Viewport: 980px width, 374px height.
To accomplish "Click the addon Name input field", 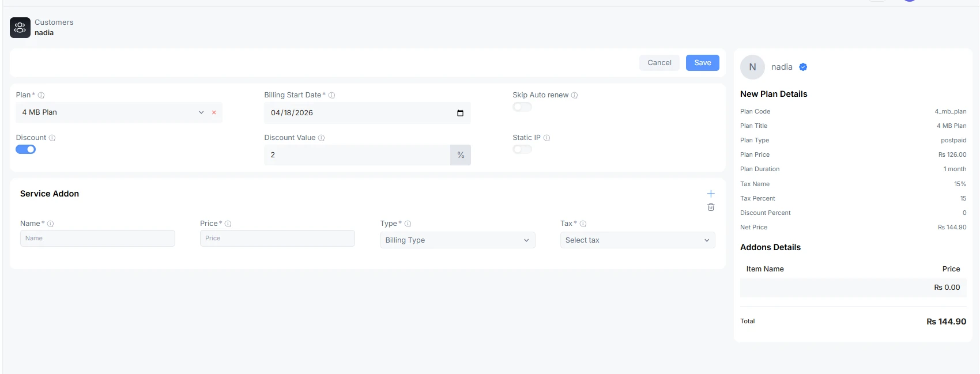I will [x=97, y=239].
